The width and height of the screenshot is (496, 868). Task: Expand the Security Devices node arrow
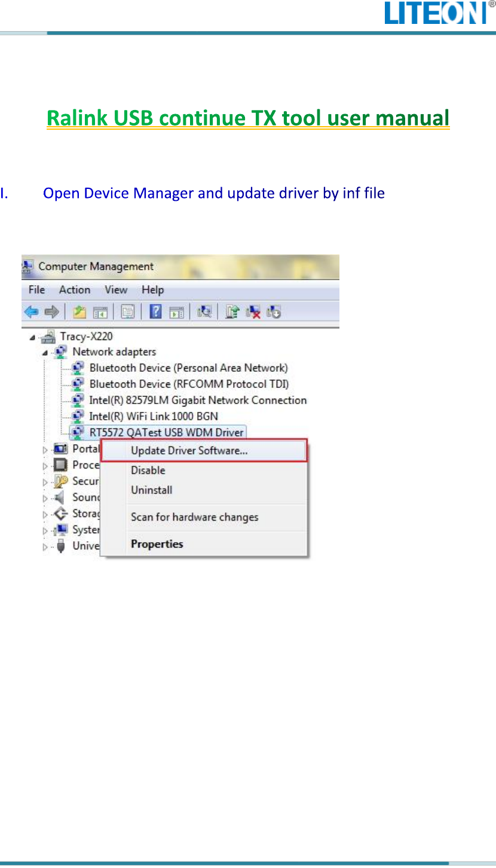(45, 481)
